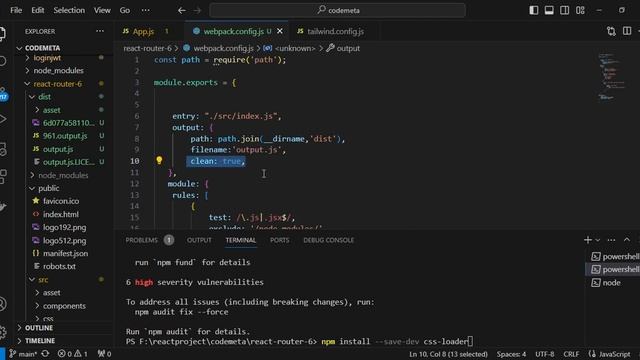Collapse the dist folder
This screenshot has width=640, height=360.
pyautogui.click(x=44, y=97)
